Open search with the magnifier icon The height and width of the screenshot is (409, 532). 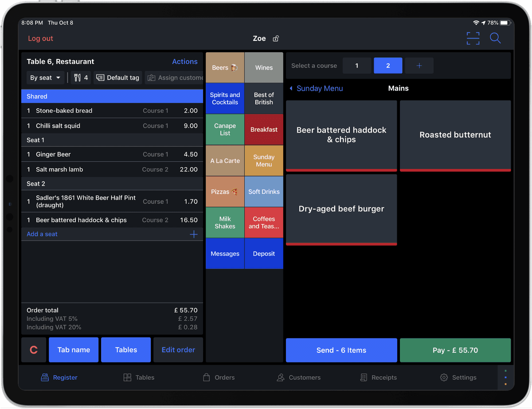(495, 39)
